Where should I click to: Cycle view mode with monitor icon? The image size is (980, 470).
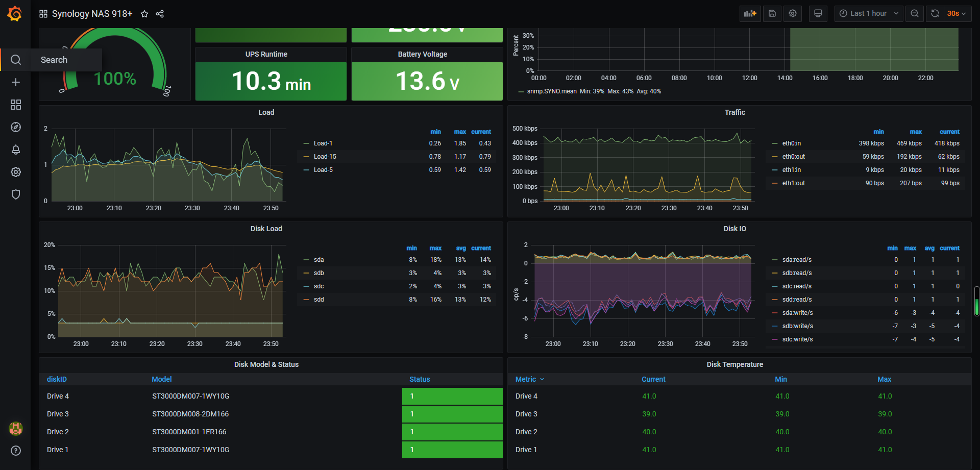pos(818,14)
